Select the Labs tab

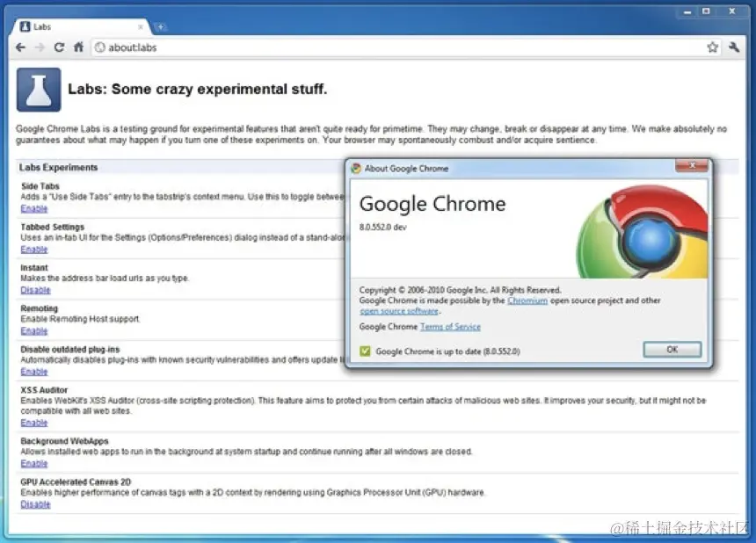click(80, 27)
